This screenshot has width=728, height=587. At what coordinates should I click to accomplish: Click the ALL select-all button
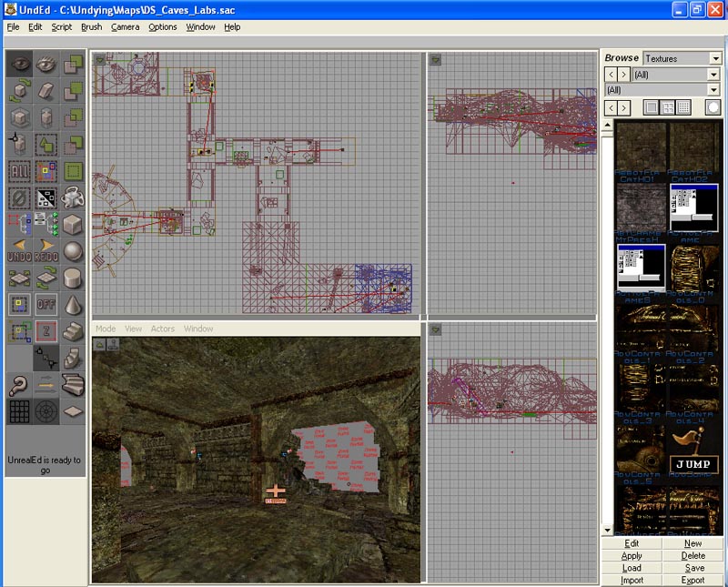[19, 171]
